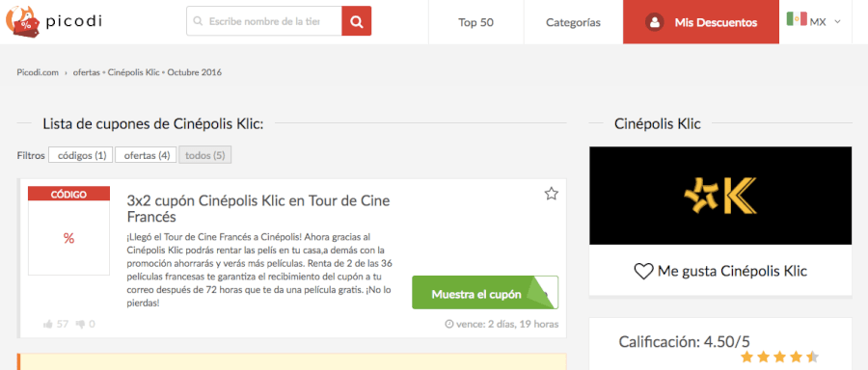868x370 pixels.
Task: Open the Top 50 menu
Action: click(476, 23)
